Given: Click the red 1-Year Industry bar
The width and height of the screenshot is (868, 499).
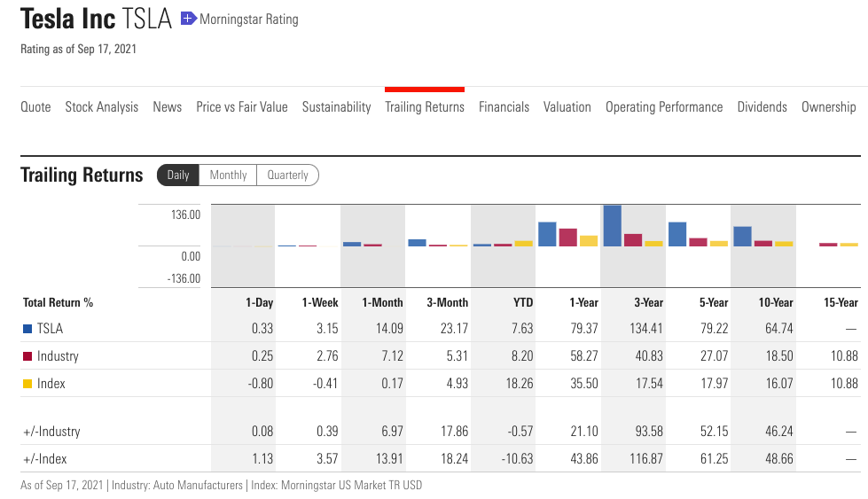Looking at the screenshot, I should coord(568,238).
